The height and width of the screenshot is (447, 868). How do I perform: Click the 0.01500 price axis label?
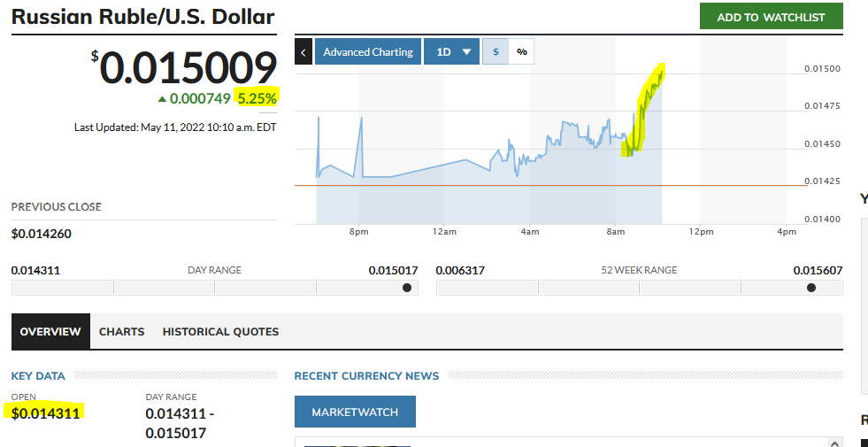pos(822,69)
